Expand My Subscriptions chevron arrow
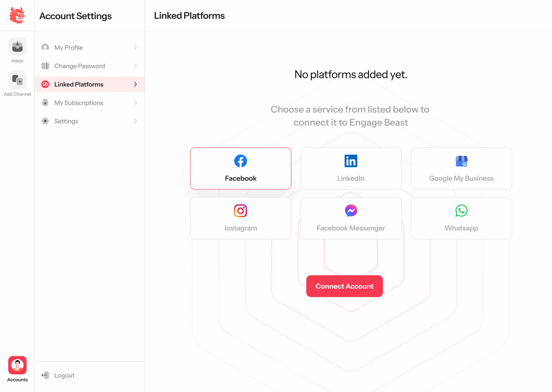552x392 pixels. pos(135,103)
